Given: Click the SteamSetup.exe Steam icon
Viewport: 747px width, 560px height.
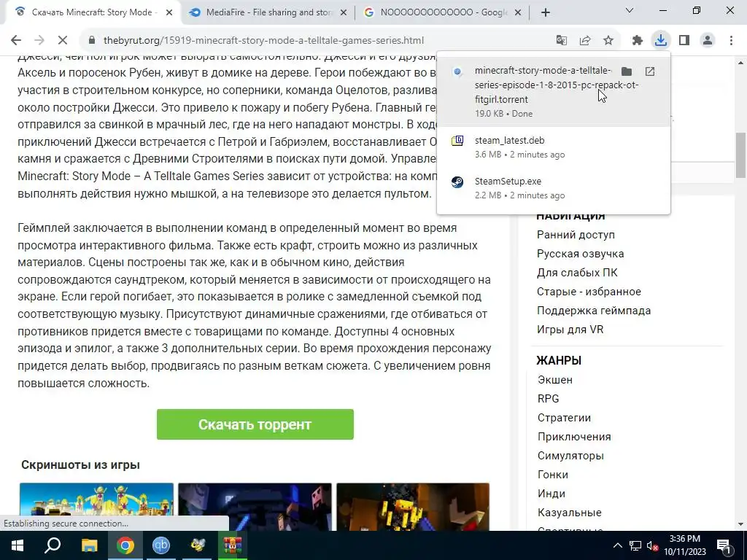Looking at the screenshot, I should pyautogui.click(x=457, y=182).
